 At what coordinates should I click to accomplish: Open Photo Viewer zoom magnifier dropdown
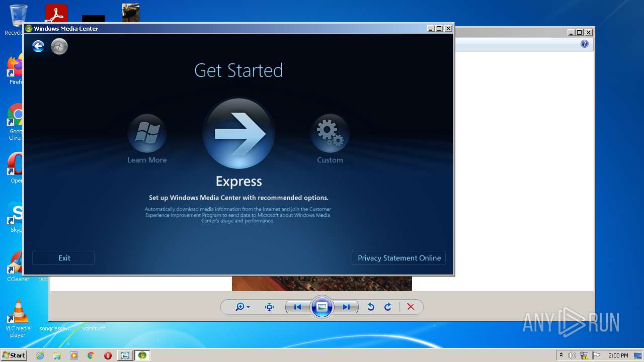[x=243, y=307]
